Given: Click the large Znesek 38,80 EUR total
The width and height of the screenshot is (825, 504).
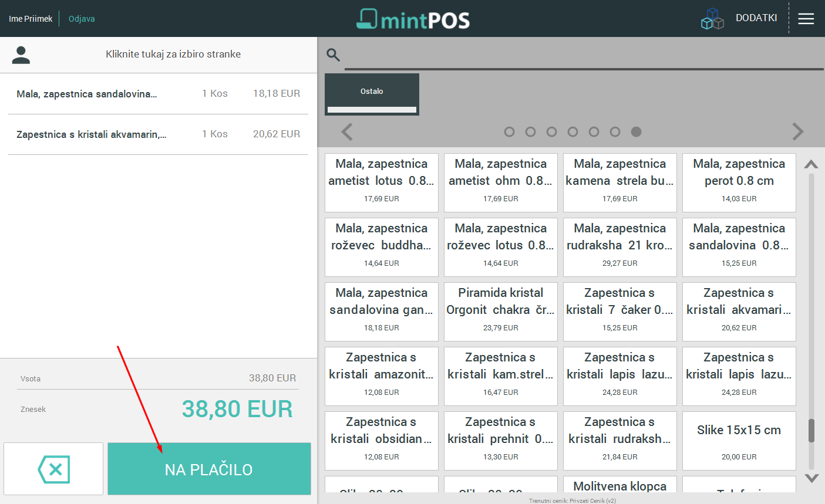Looking at the screenshot, I should [237, 409].
